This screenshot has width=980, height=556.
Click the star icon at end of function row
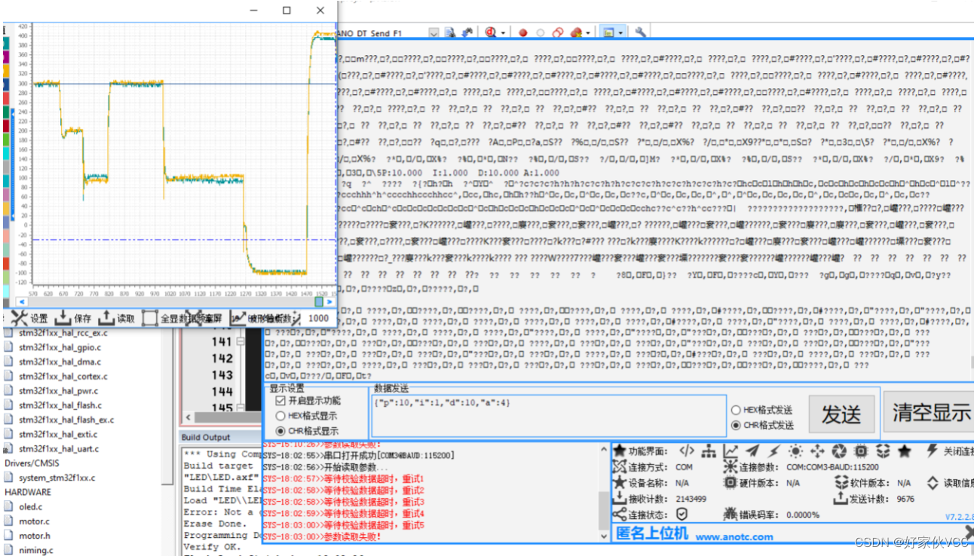(905, 451)
